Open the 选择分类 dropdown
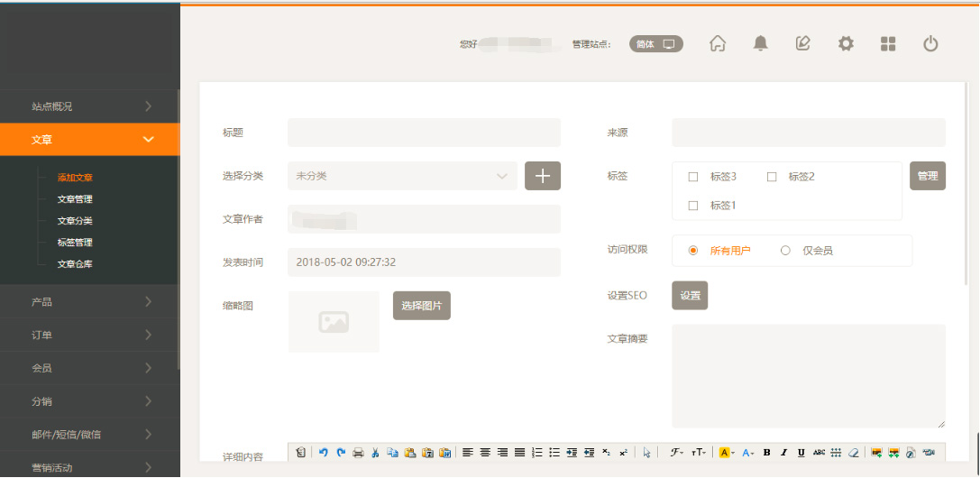The width and height of the screenshot is (980, 478). [402, 176]
